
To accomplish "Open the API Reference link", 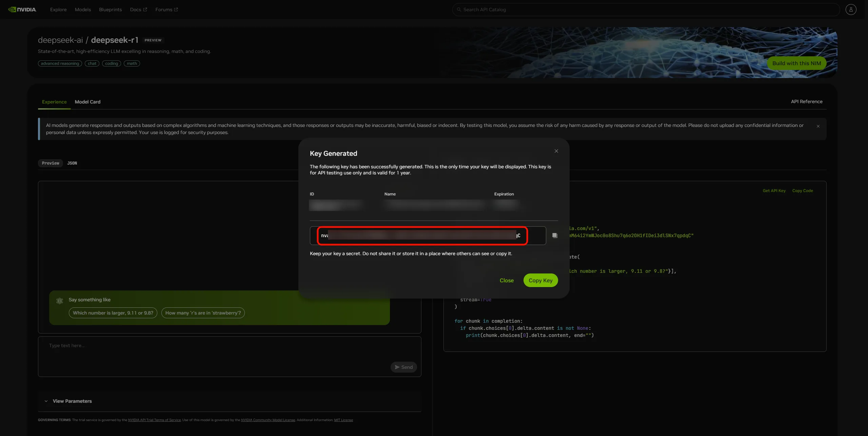I will pyautogui.click(x=807, y=101).
